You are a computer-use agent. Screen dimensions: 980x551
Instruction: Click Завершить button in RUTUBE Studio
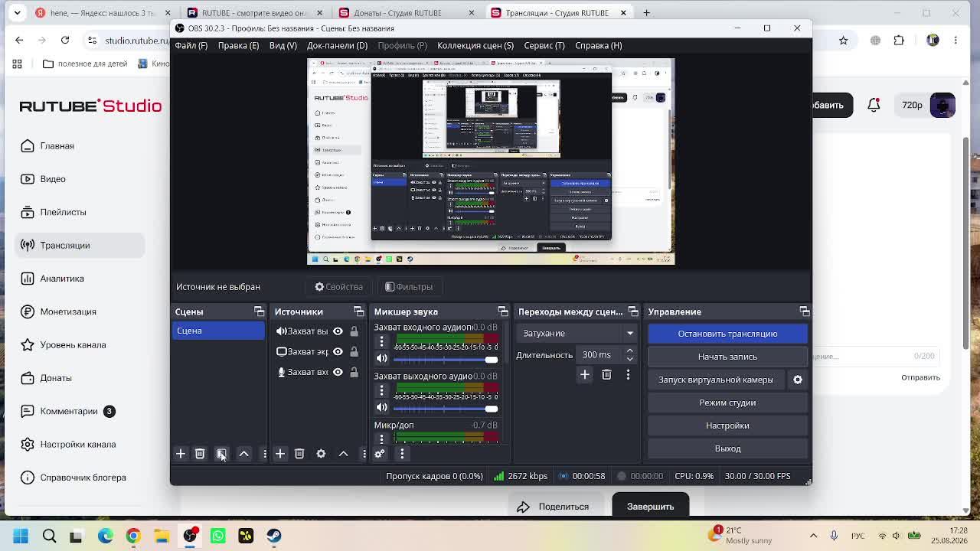click(651, 506)
